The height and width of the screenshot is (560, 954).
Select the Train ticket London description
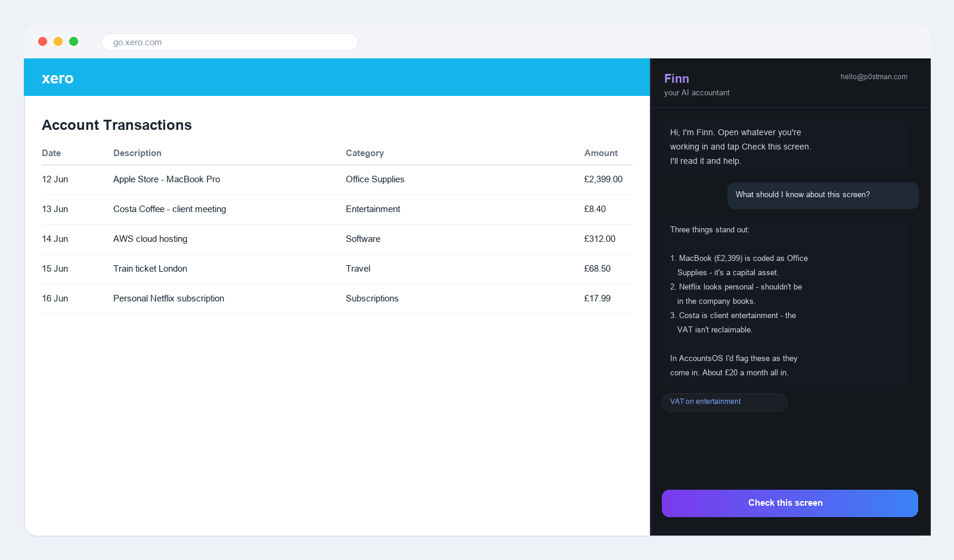click(150, 269)
